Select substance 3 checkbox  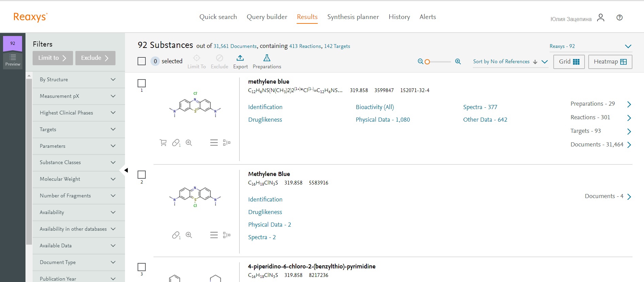coord(142,267)
